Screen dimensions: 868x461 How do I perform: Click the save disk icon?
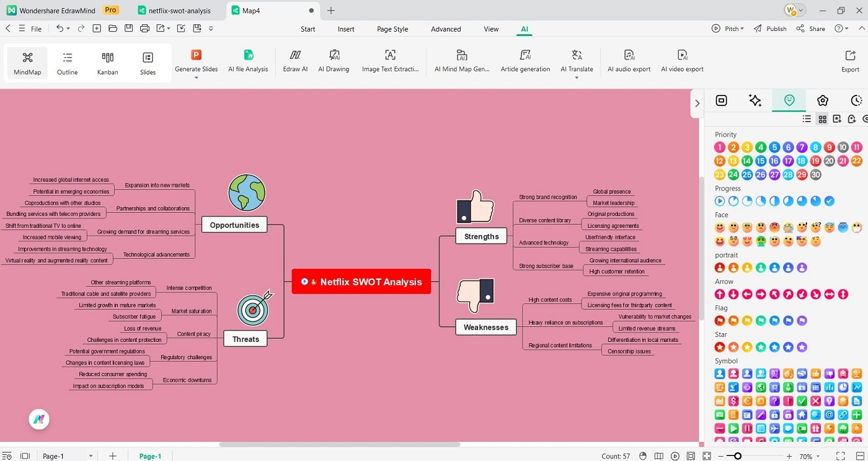coord(128,29)
